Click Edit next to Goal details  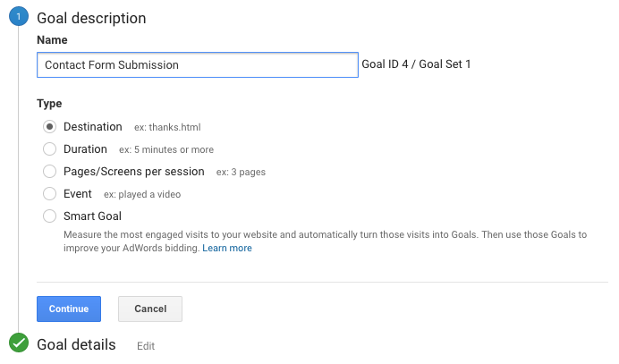point(146,345)
